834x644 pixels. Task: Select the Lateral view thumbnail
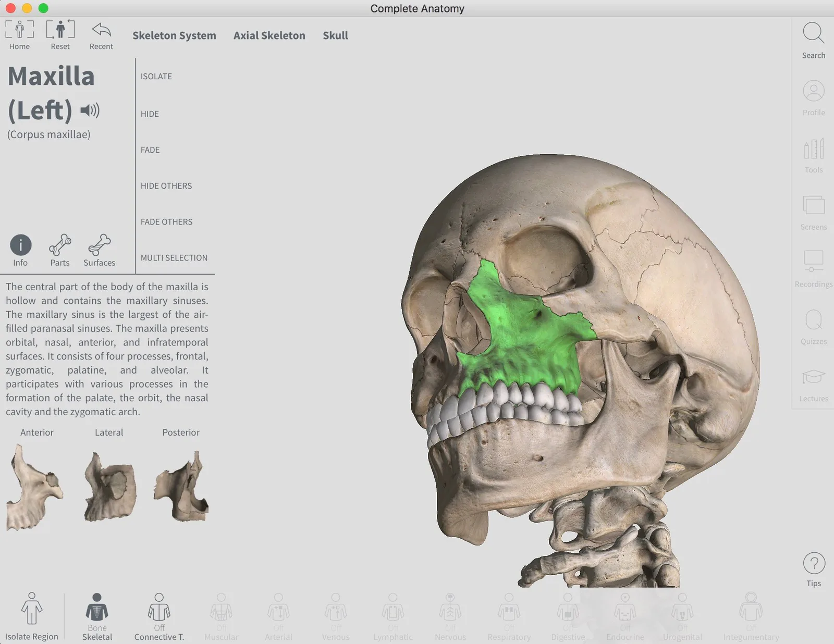pos(109,487)
